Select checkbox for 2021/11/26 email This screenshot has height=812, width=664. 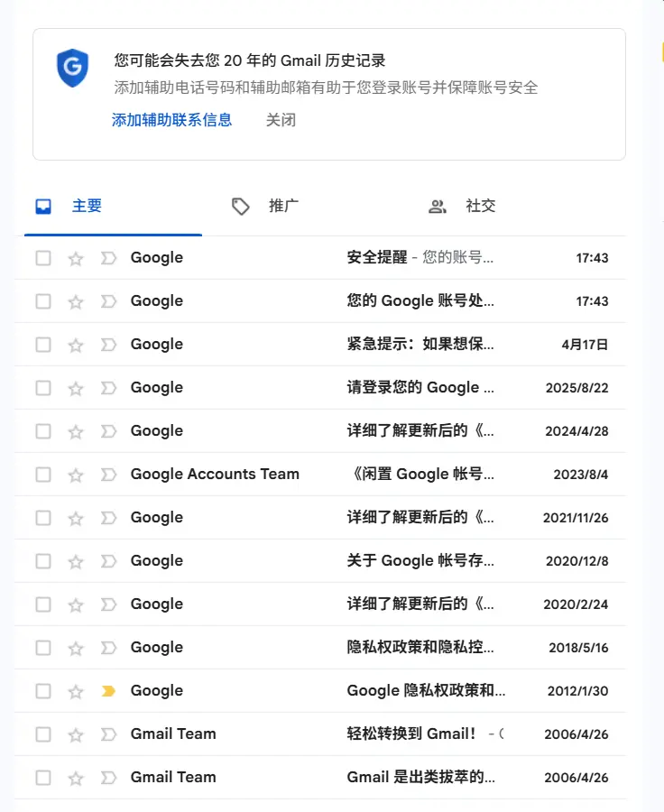43,518
